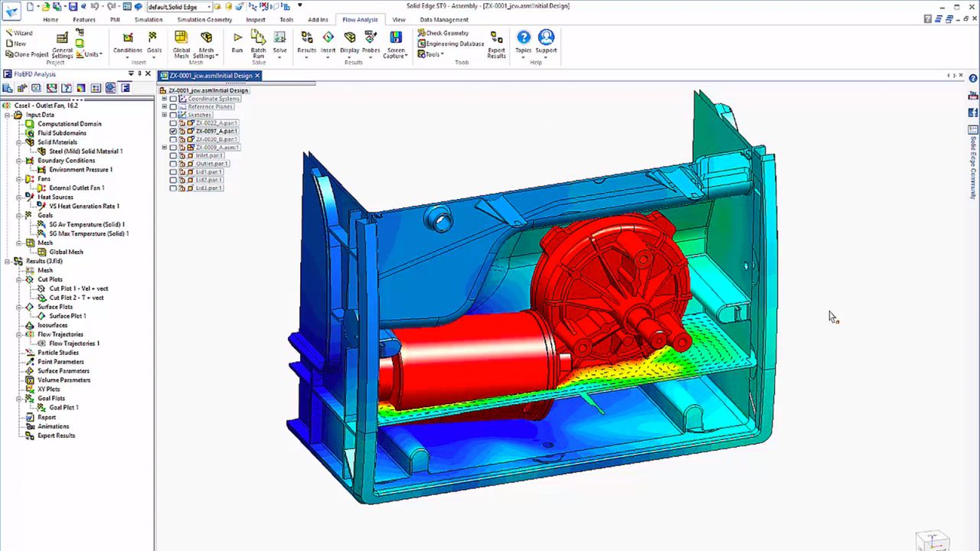
Task: Open the Help Topics icon
Action: pyautogui.click(x=523, y=41)
